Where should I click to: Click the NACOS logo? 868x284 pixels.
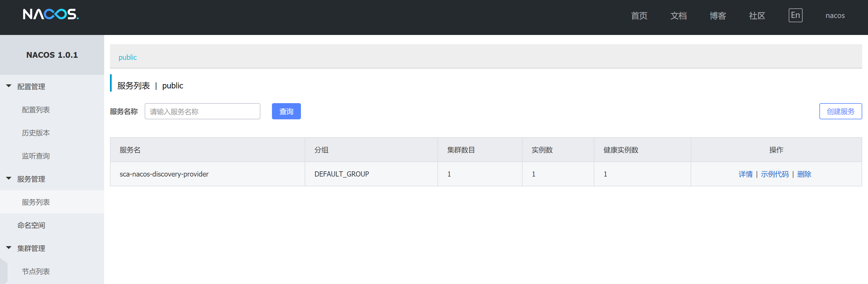click(51, 14)
